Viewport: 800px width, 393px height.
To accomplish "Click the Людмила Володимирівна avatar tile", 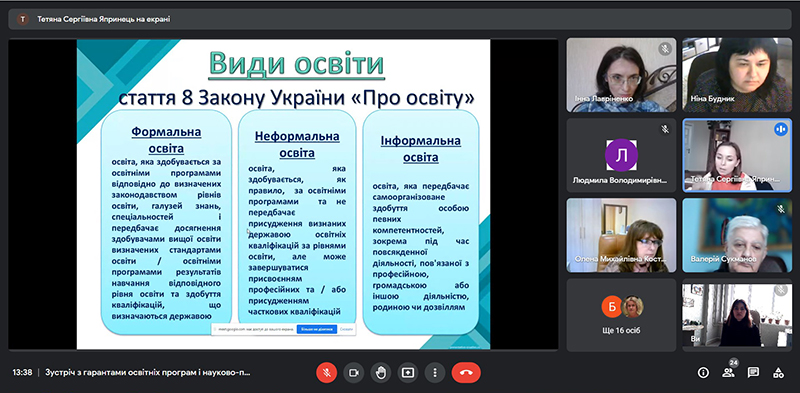I will pos(621,155).
